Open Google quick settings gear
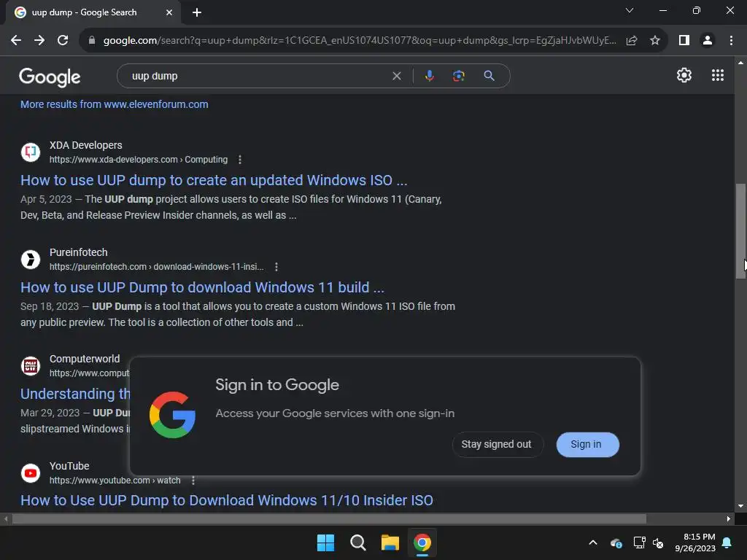 tap(684, 75)
